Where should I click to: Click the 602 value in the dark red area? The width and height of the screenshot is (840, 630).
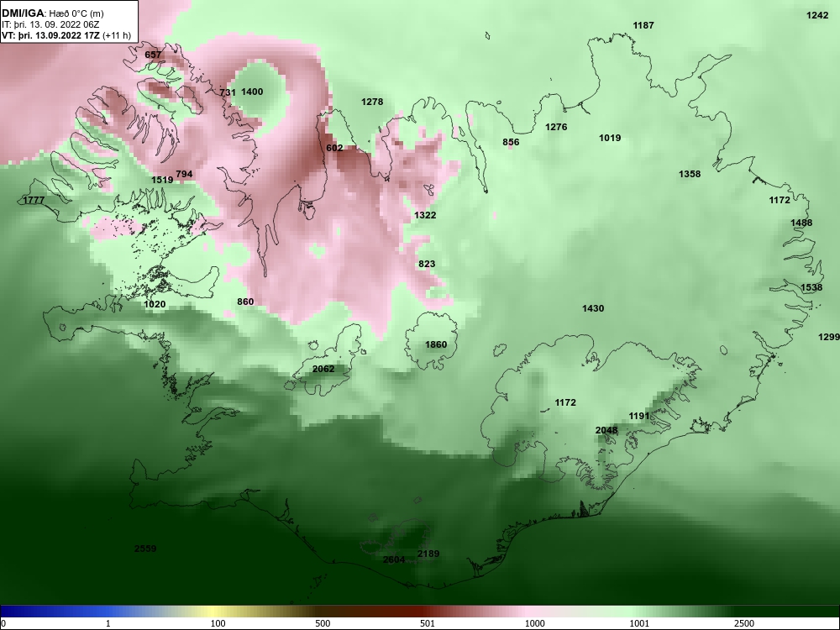click(334, 147)
